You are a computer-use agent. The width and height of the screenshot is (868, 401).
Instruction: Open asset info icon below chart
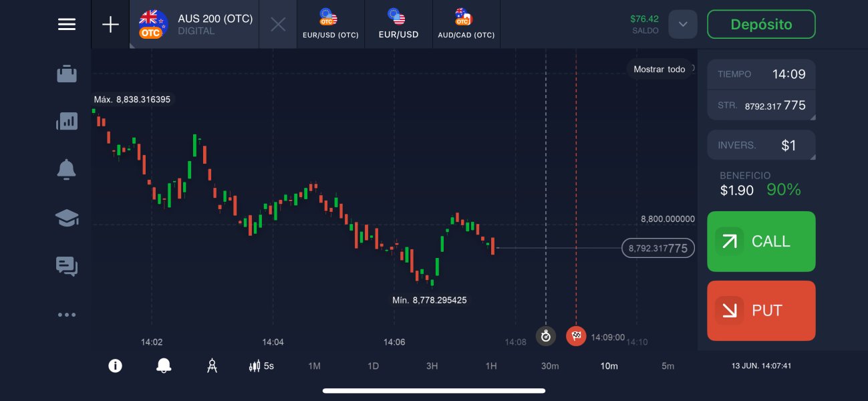[x=116, y=366]
